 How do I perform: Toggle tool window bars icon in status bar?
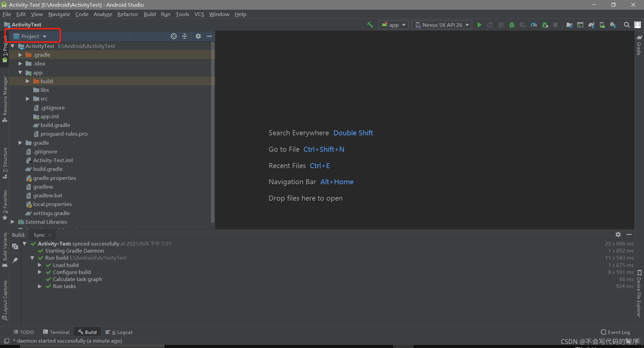[6, 341]
